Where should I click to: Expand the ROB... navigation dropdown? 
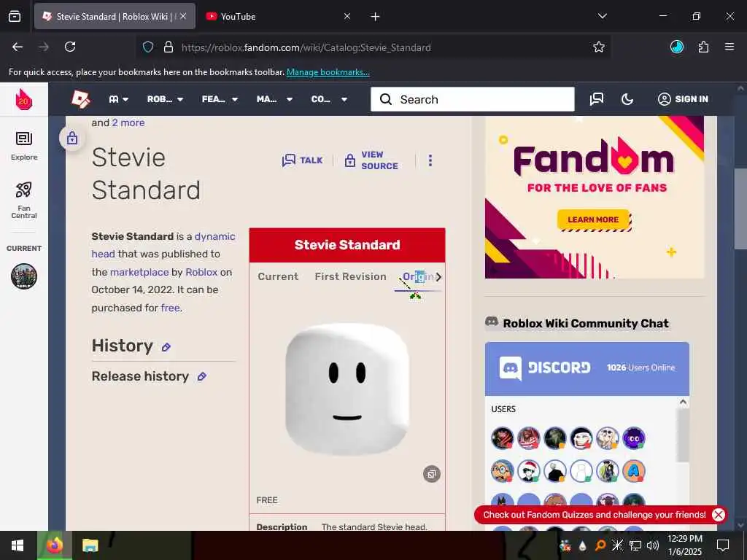pos(165,99)
